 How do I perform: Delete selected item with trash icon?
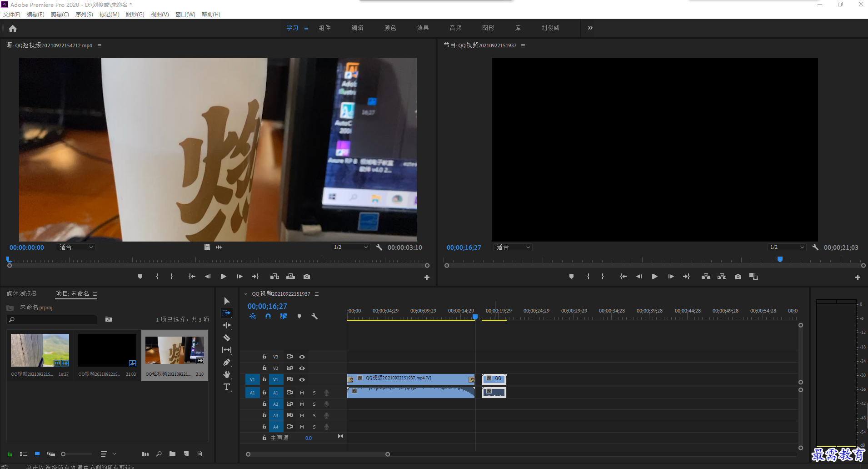pos(200,454)
